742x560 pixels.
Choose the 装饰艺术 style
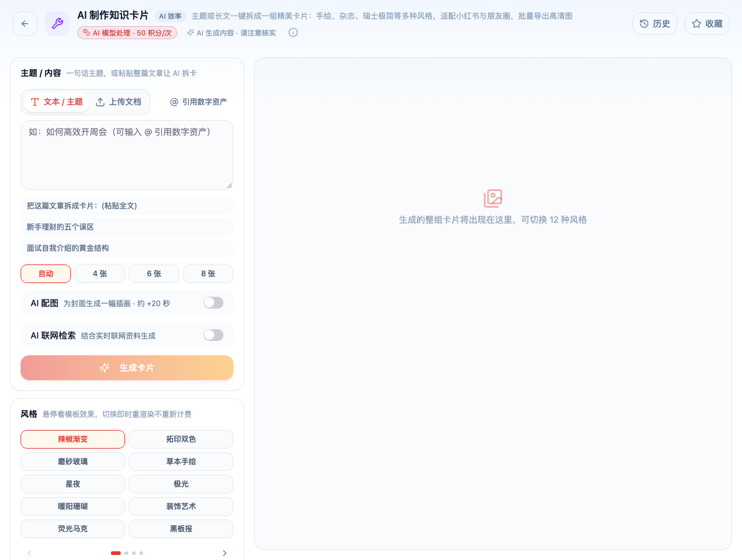(x=181, y=506)
